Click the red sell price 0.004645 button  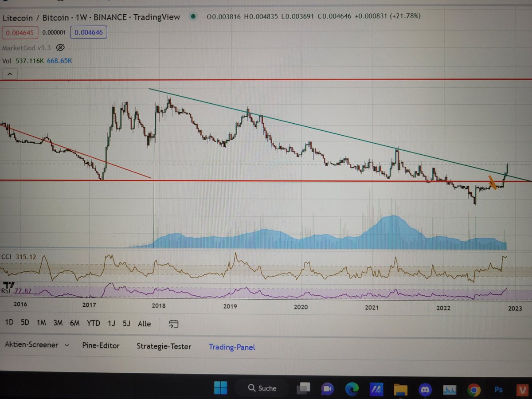20,32
